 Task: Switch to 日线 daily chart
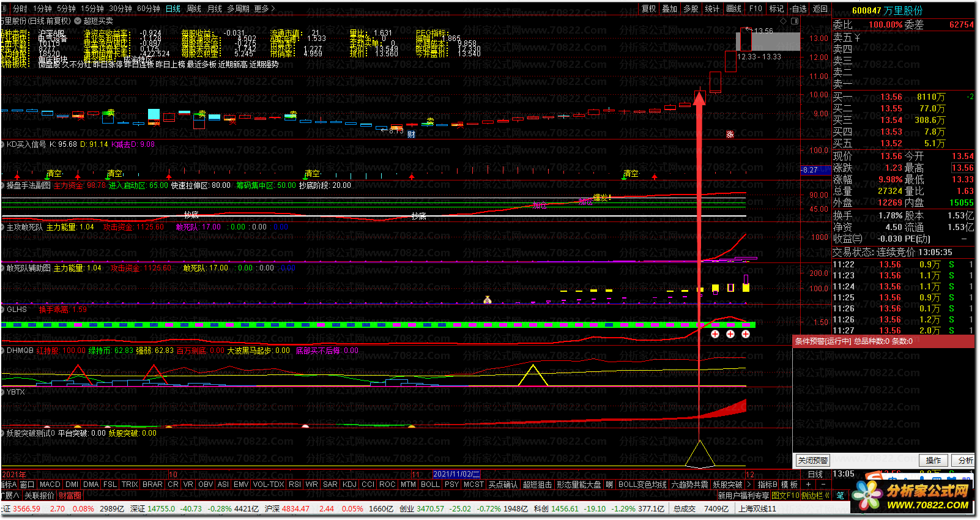click(173, 9)
